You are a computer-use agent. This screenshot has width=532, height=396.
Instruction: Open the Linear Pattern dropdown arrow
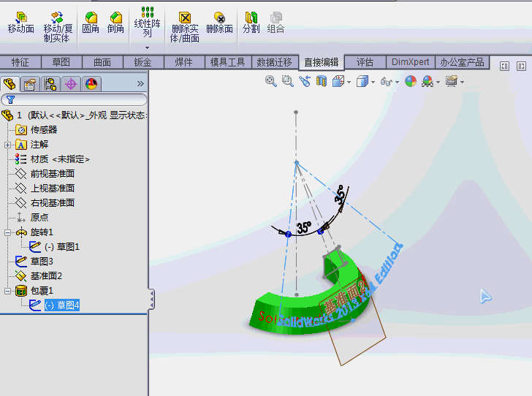pos(148,47)
